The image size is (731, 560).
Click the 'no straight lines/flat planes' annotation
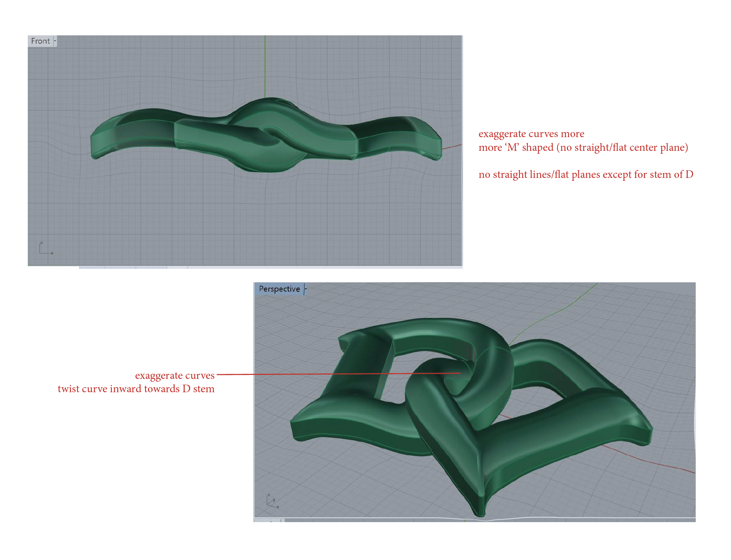click(x=585, y=175)
